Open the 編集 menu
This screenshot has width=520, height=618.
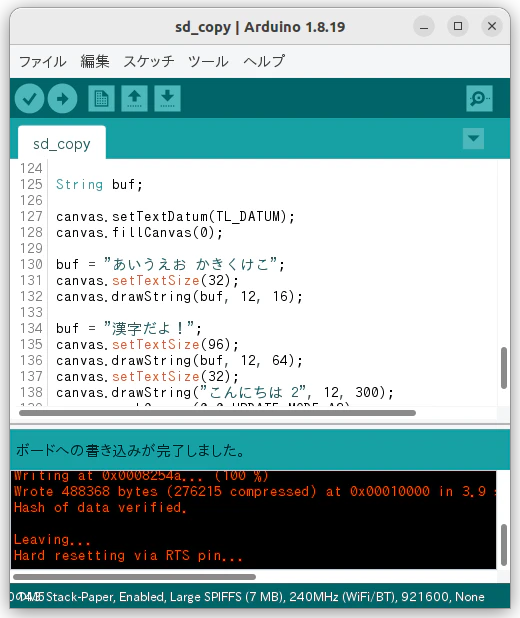point(95,61)
